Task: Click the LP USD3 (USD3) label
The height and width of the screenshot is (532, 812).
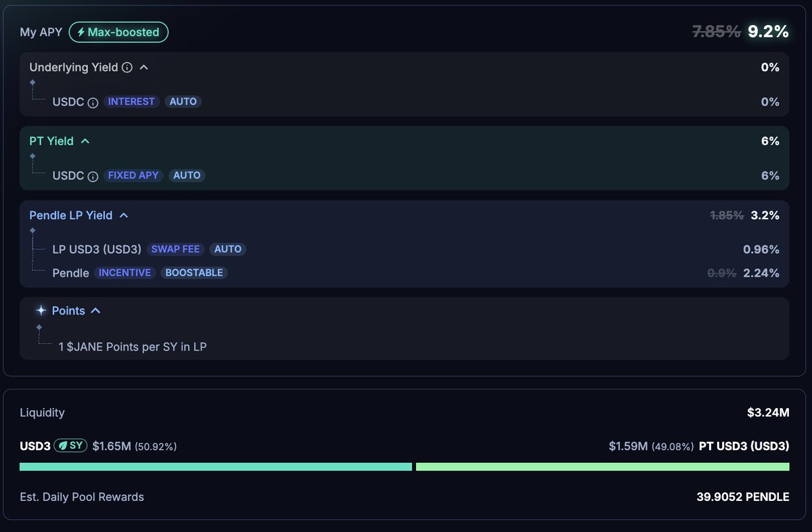Action: [x=97, y=249]
